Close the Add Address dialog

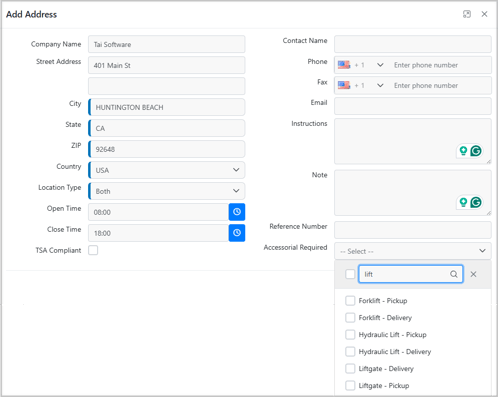coord(484,14)
